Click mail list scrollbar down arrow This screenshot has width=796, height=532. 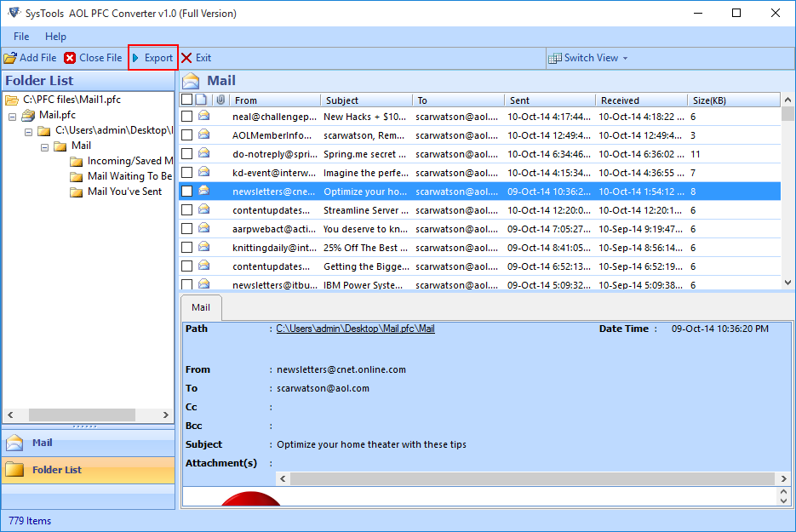[787, 283]
